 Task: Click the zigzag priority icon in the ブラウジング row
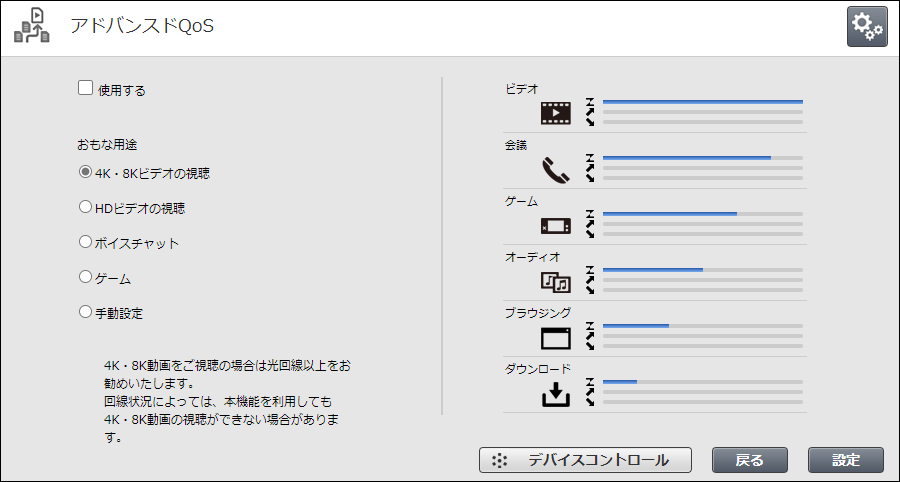[x=590, y=325]
